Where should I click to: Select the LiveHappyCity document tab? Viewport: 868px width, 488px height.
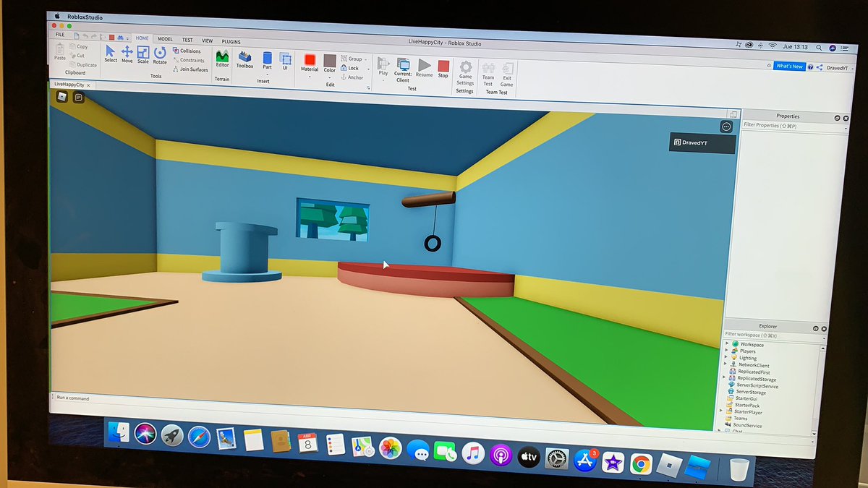pyautogui.click(x=72, y=84)
